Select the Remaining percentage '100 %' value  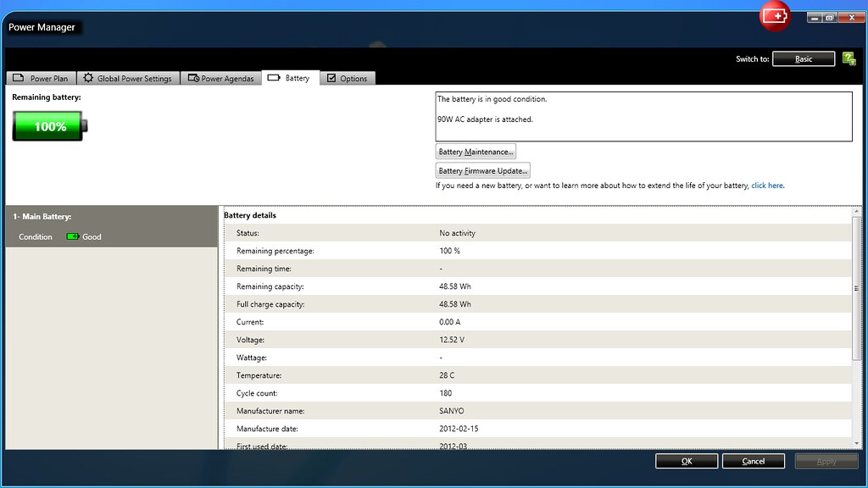[x=449, y=251]
